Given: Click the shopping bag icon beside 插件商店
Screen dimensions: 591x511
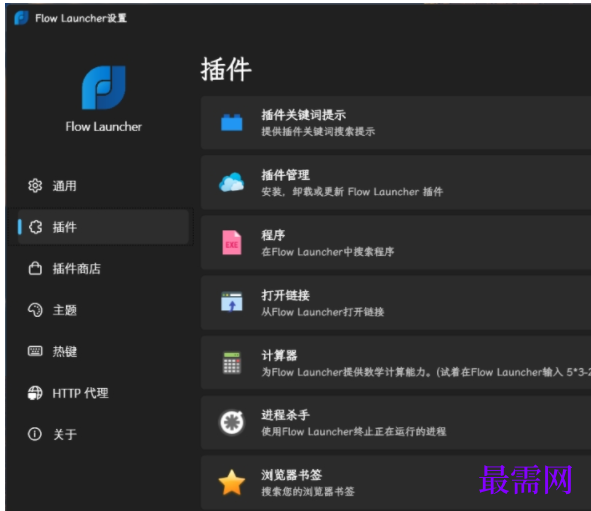Looking at the screenshot, I should click(35, 268).
